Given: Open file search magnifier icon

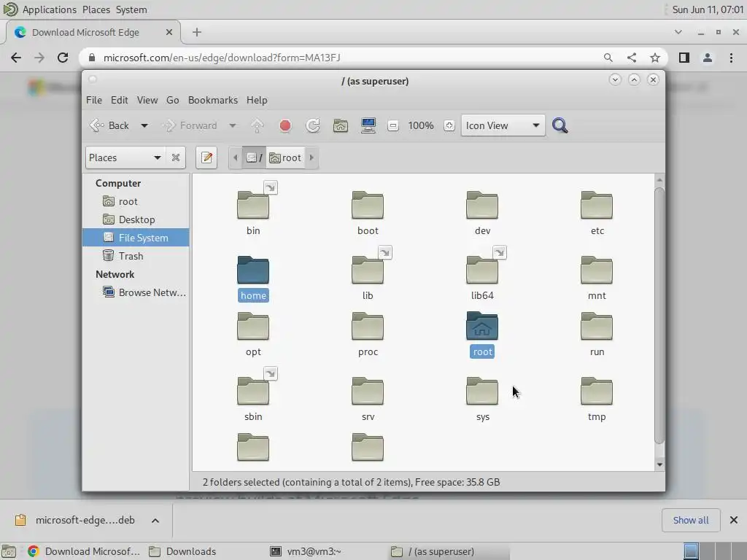Looking at the screenshot, I should (560, 125).
